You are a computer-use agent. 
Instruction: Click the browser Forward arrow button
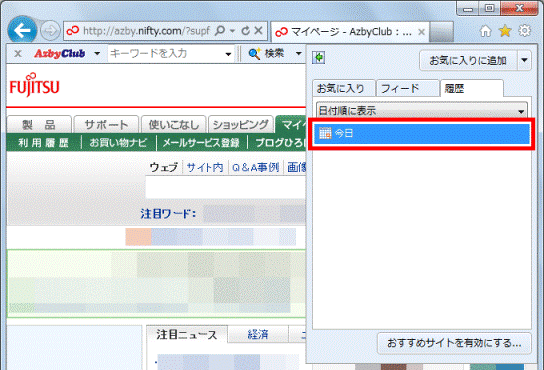(x=50, y=31)
